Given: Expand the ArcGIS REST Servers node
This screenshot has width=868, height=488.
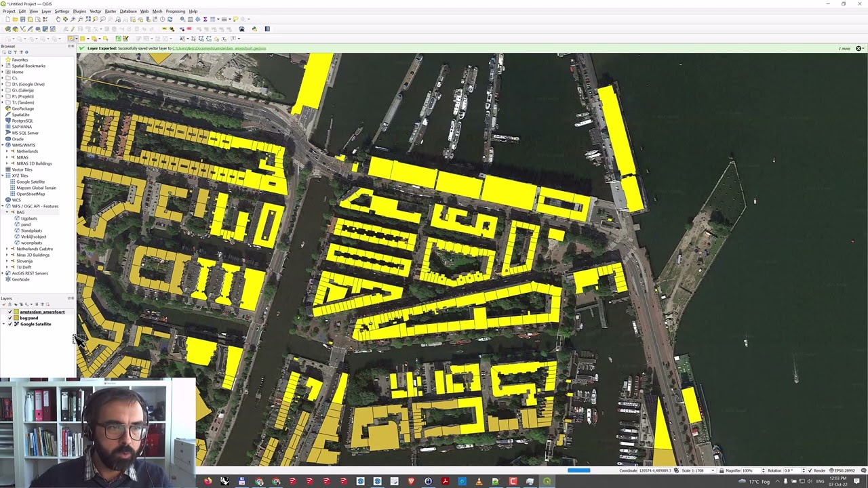Looking at the screenshot, I should coord(3,273).
